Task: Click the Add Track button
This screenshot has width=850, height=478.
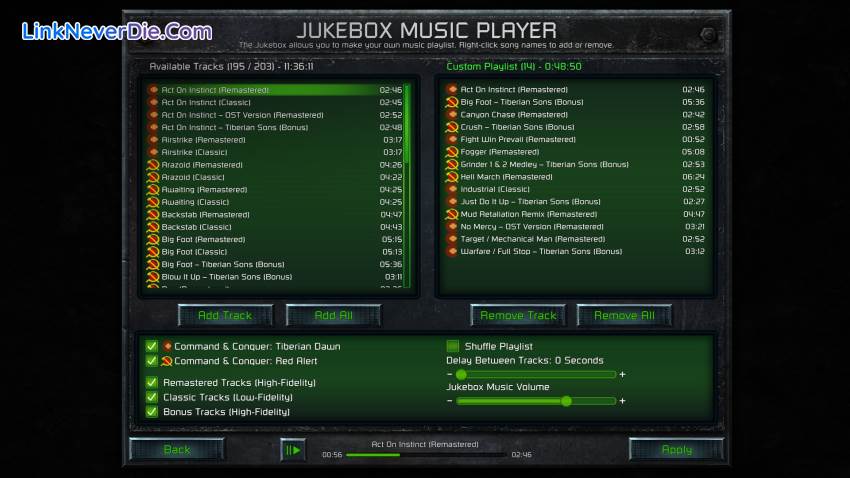Action: click(x=225, y=316)
